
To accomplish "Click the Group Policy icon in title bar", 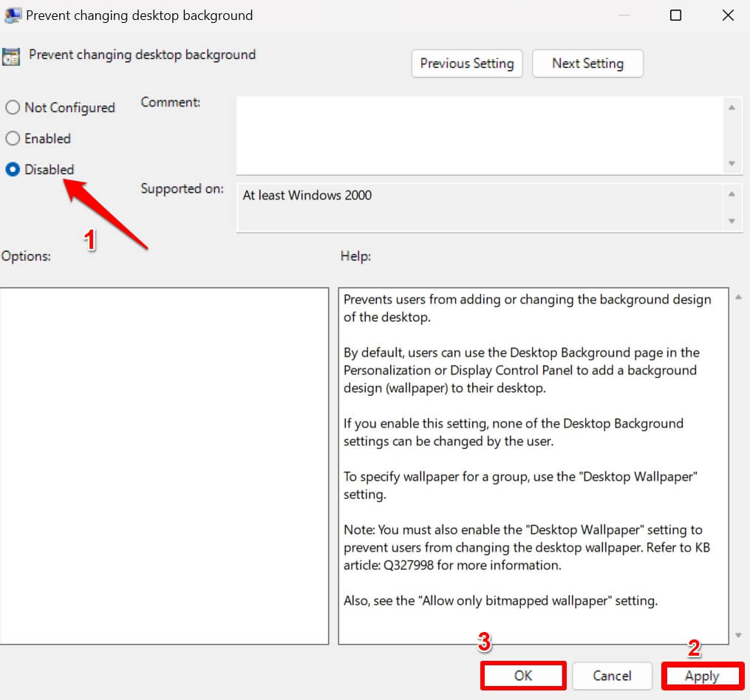I will [12, 15].
